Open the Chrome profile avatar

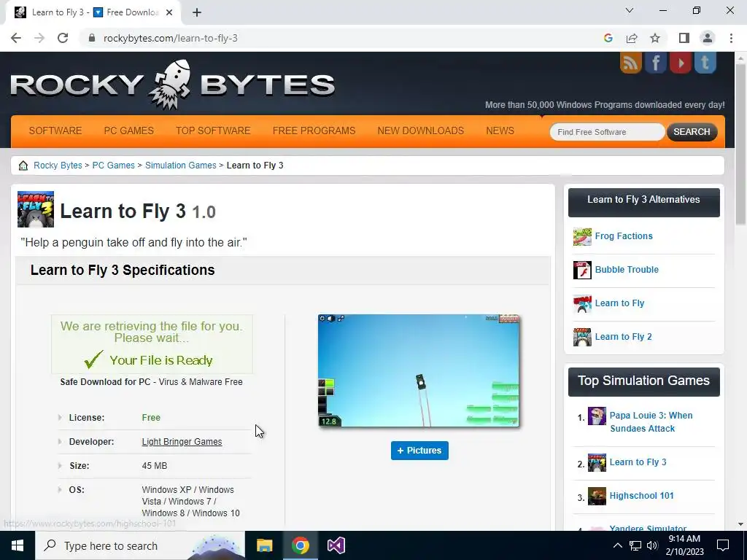(708, 38)
